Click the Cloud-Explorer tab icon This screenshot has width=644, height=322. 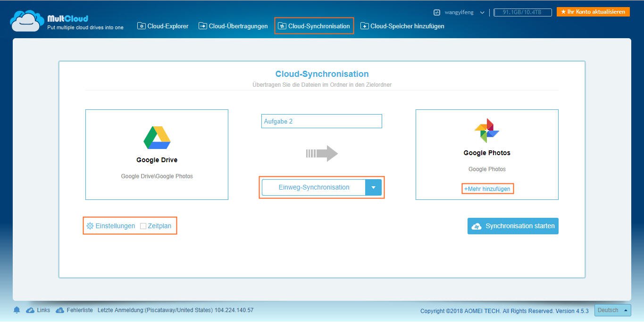tap(141, 26)
